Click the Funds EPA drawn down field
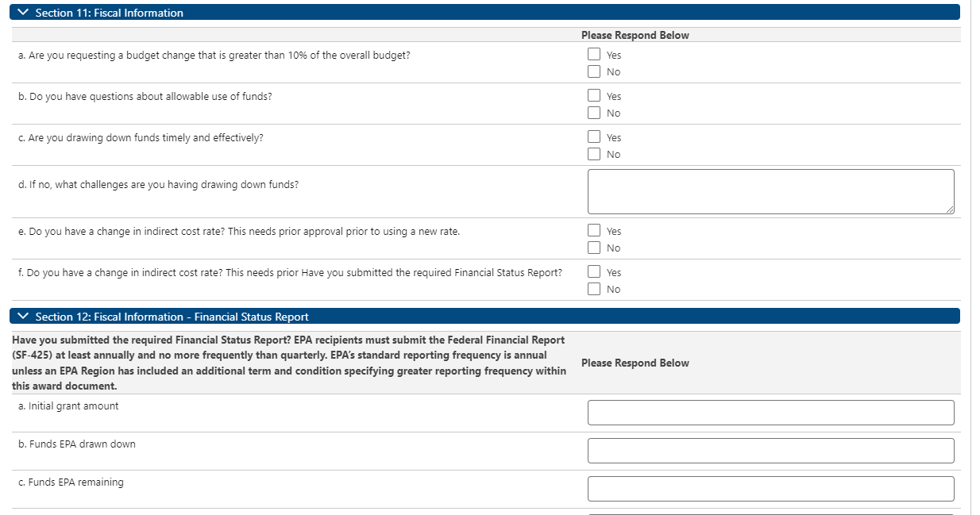The width and height of the screenshot is (980, 515). coord(770,451)
